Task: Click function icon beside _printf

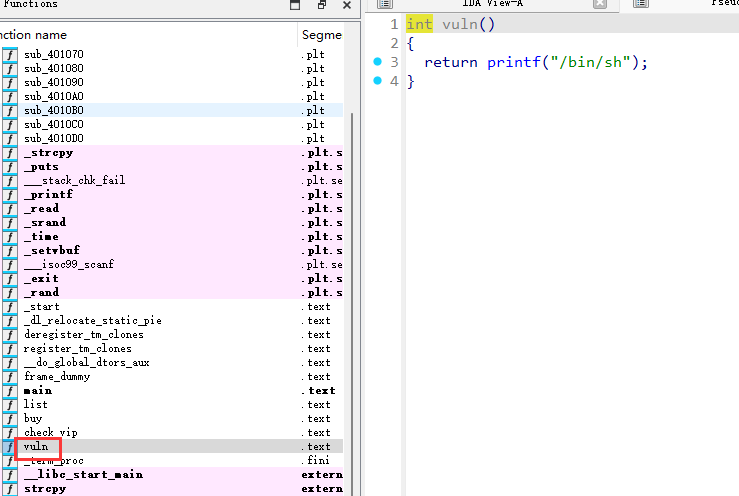Action: [x=10, y=194]
